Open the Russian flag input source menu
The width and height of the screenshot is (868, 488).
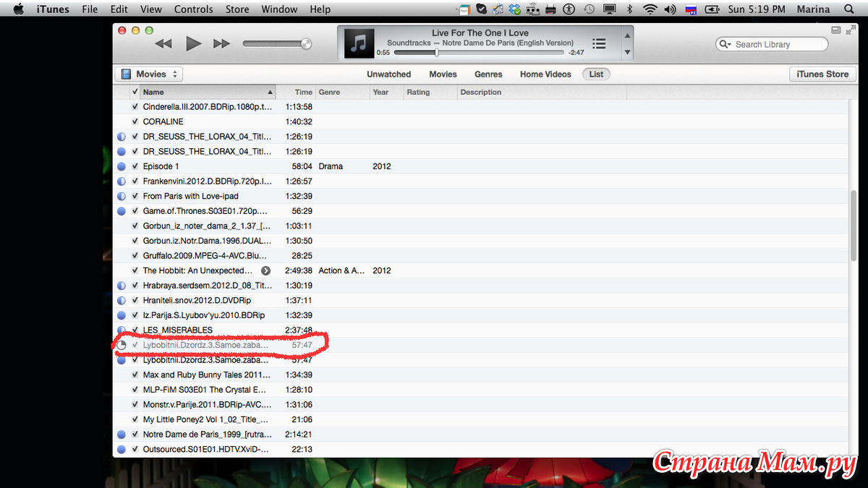(x=690, y=9)
